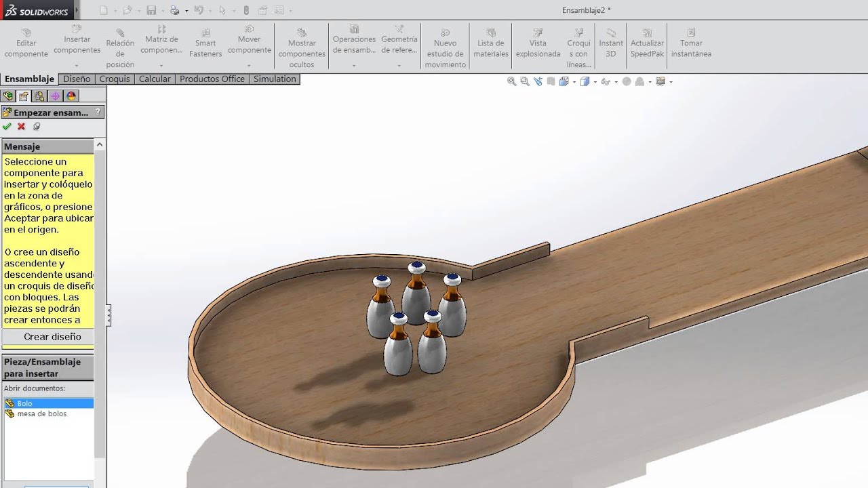Click Zoom to Area icon
Image resolution: width=868 pixels, height=488 pixels.
click(525, 81)
